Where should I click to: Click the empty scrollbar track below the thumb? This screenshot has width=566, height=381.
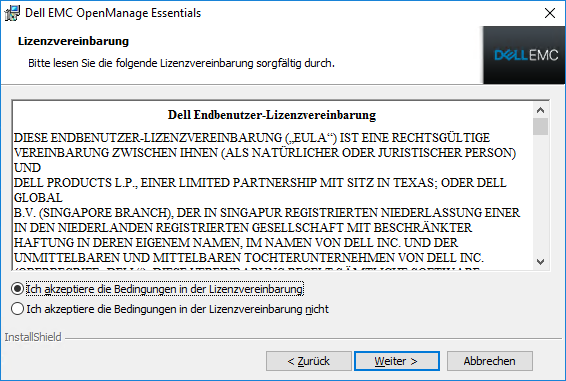[540, 195]
